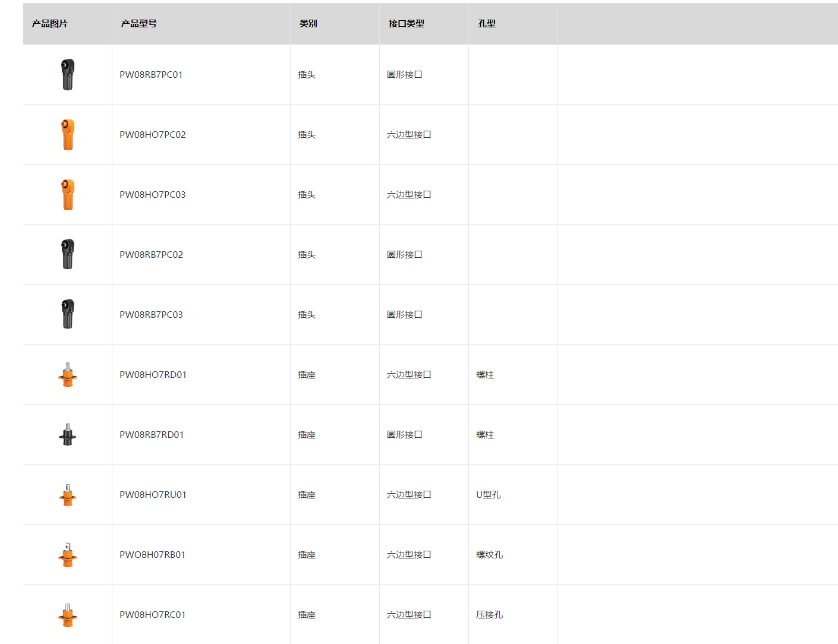Select the PW08RB7PC02 black plug thumbnail
The width and height of the screenshot is (838, 644).
coord(68,254)
